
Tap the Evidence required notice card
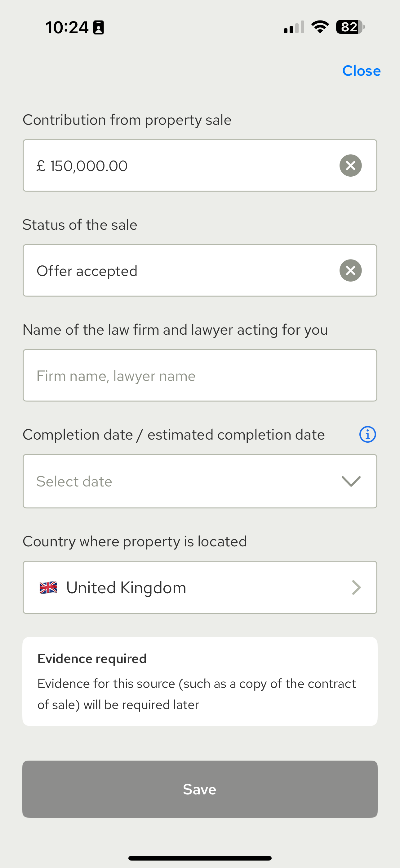[200, 681]
